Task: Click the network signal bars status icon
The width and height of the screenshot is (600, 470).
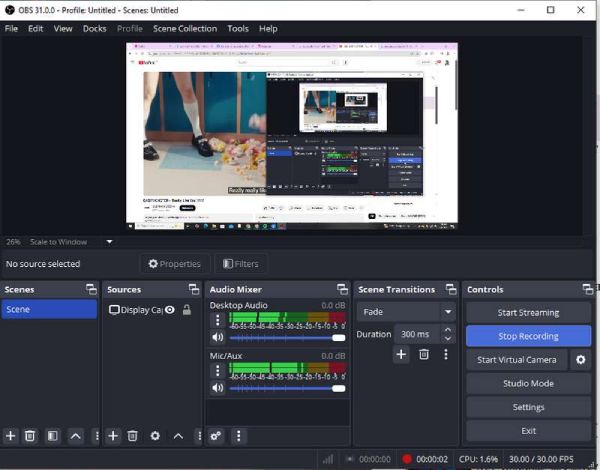Action: click(x=328, y=459)
